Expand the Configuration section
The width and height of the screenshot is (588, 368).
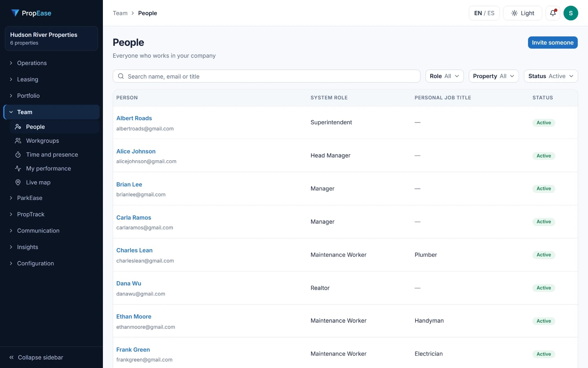[51, 263]
